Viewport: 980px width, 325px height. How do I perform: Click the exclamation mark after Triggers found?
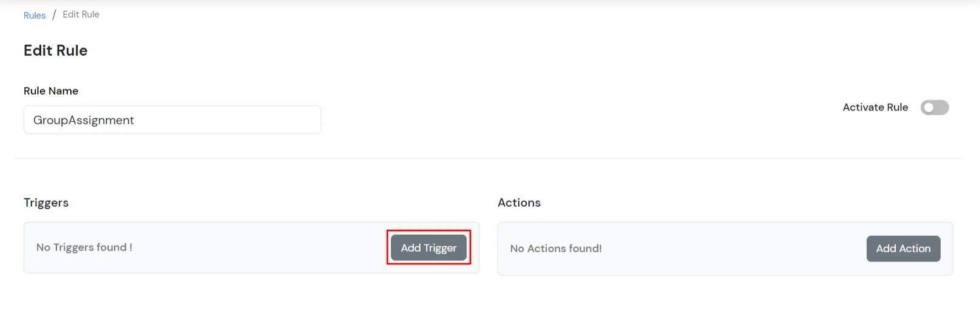point(131,247)
